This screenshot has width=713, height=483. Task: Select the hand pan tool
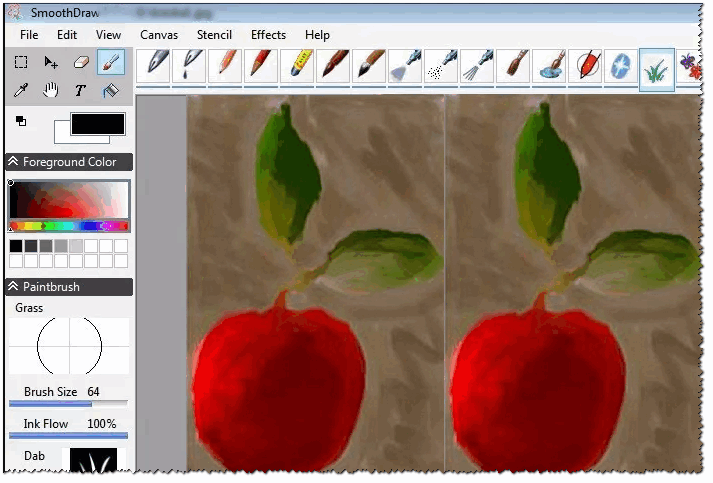coord(51,91)
